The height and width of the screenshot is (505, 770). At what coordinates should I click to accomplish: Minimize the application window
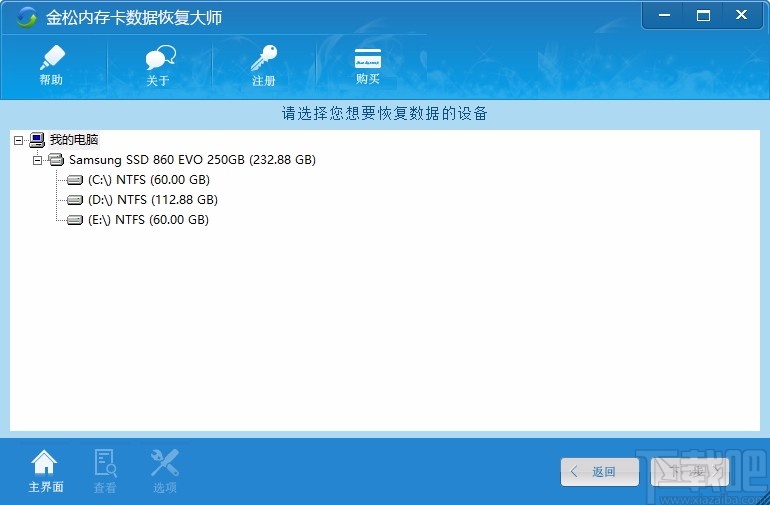click(x=664, y=16)
